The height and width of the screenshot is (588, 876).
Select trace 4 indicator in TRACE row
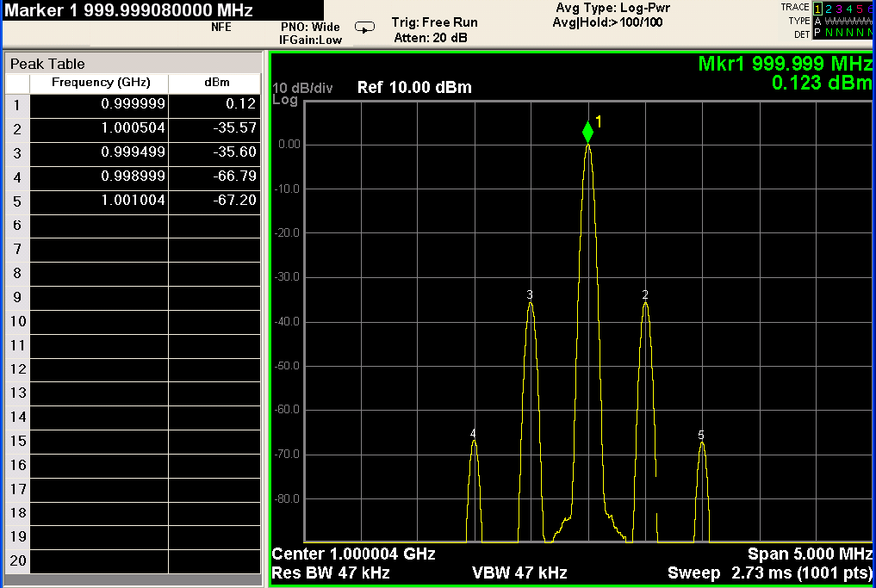click(x=850, y=8)
